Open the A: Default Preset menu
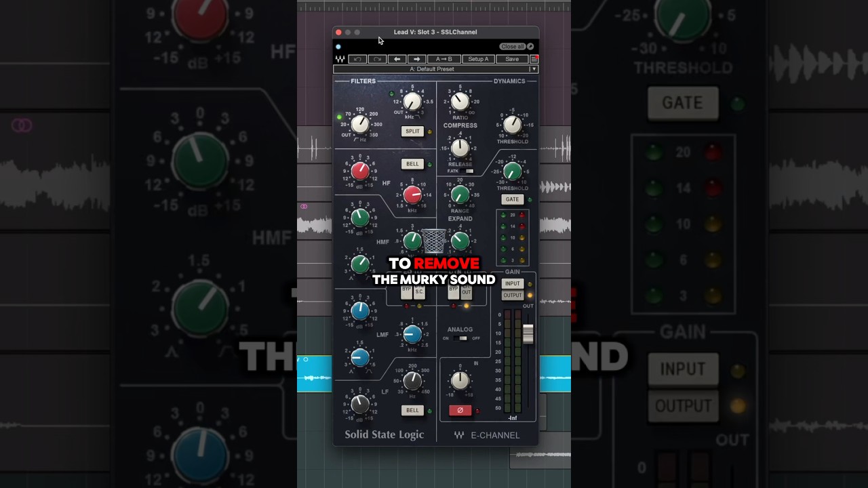868x488 pixels. point(431,69)
